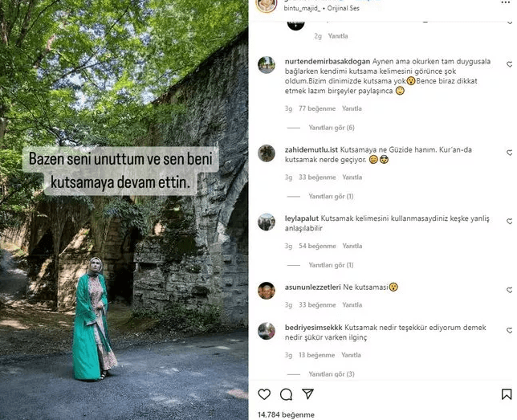The width and height of the screenshot is (517, 420).
Task: Expand Yanıtları gör (6) replies
Action: pos(332,128)
